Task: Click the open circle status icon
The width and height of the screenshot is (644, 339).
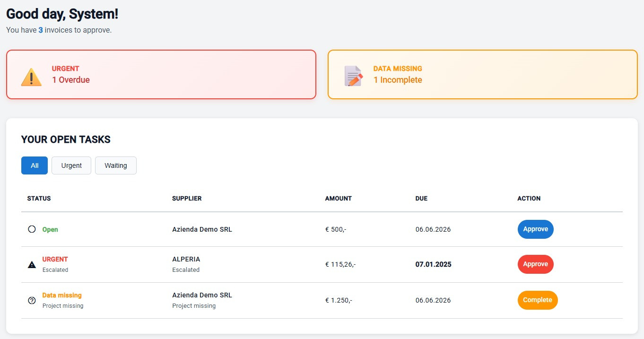Action: point(32,229)
